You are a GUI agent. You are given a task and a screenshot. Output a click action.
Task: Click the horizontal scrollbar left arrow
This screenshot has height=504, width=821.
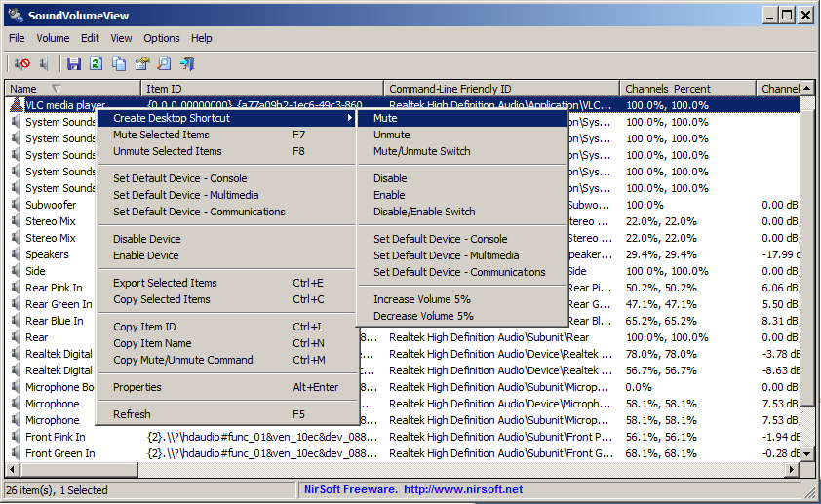pos(13,470)
